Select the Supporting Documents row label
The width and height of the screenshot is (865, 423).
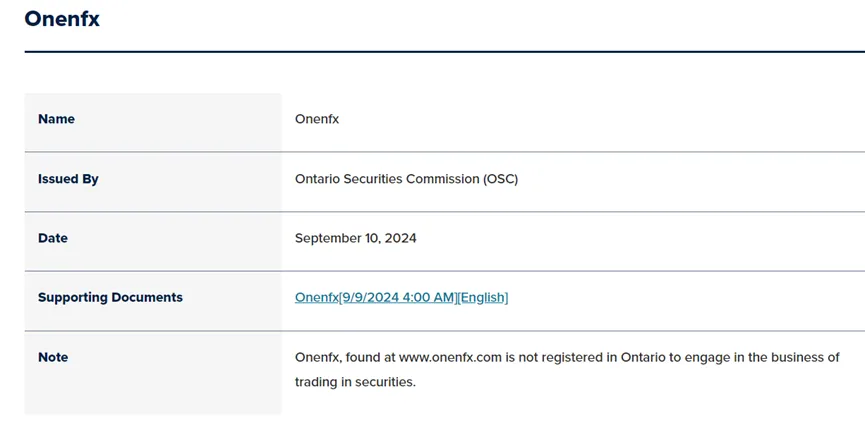point(110,297)
